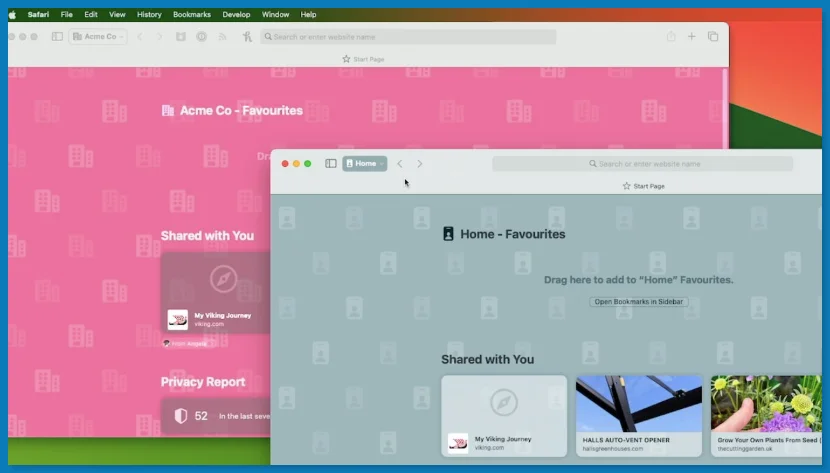Open the Bookmarks menu
Viewport: 830px width, 473px height.
coord(192,14)
